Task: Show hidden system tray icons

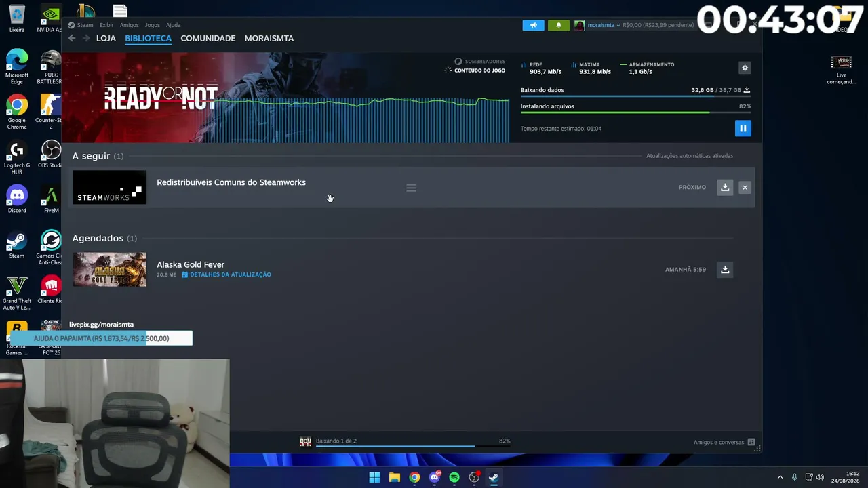Action: click(x=780, y=477)
